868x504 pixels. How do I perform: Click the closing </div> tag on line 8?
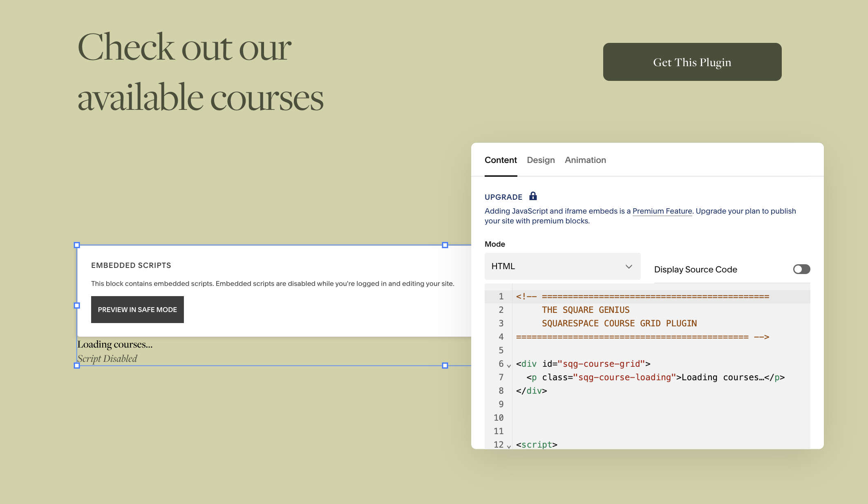[531, 391]
